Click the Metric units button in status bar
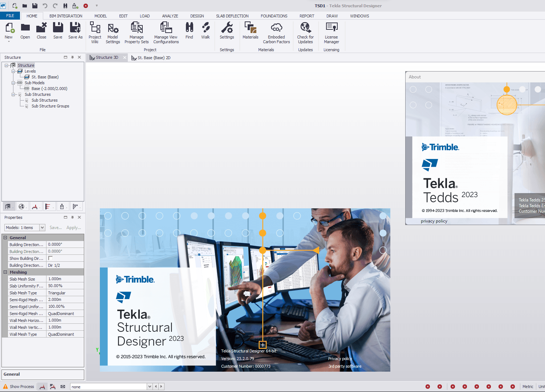545x392 pixels. click(x=528, y=387)
